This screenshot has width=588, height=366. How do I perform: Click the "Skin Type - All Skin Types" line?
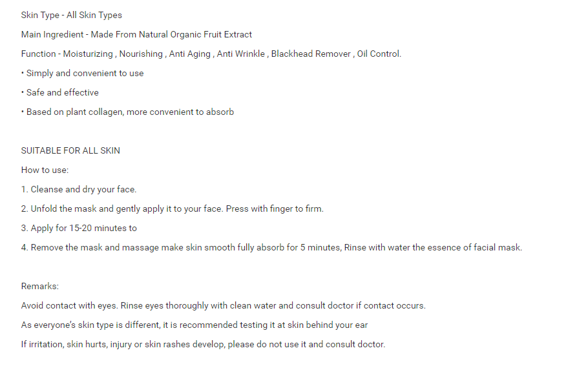click(x=71, y=15)
